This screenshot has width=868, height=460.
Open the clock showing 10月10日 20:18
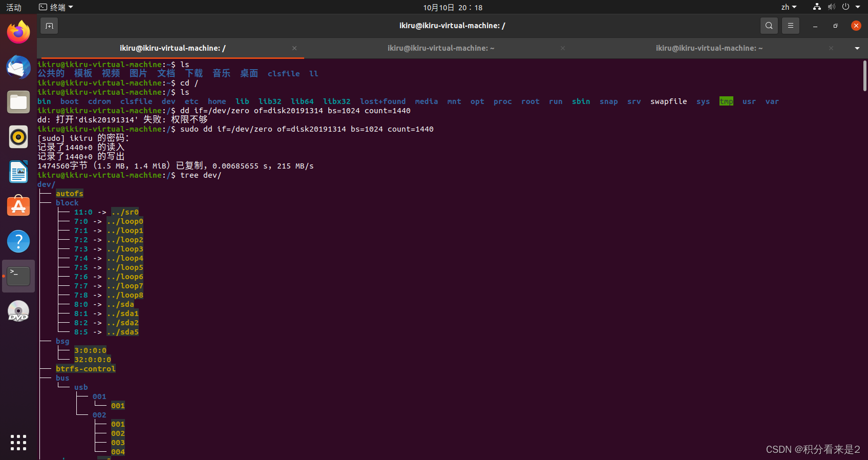tap(453, 7)
